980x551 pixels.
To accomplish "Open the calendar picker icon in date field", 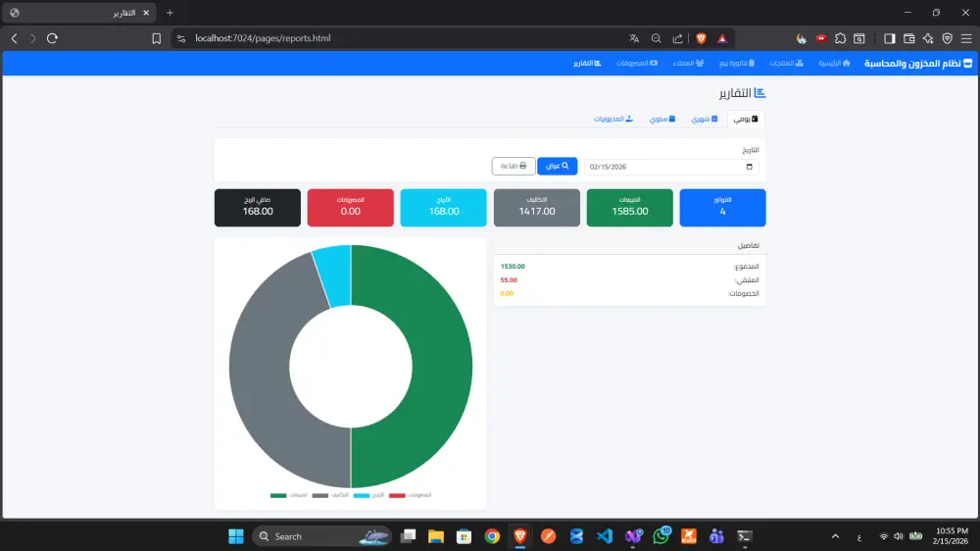I will [749, 167].
